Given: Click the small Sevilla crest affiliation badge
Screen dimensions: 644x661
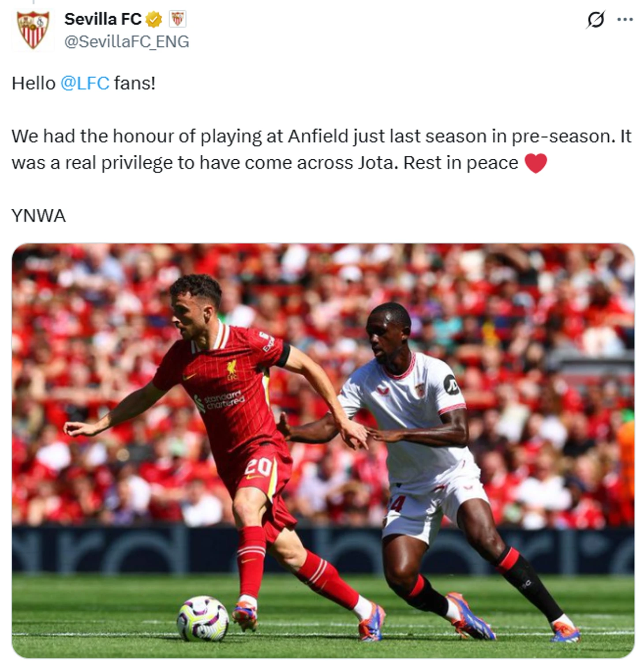Looking at the screenshot, I should [x=177, y=19].
